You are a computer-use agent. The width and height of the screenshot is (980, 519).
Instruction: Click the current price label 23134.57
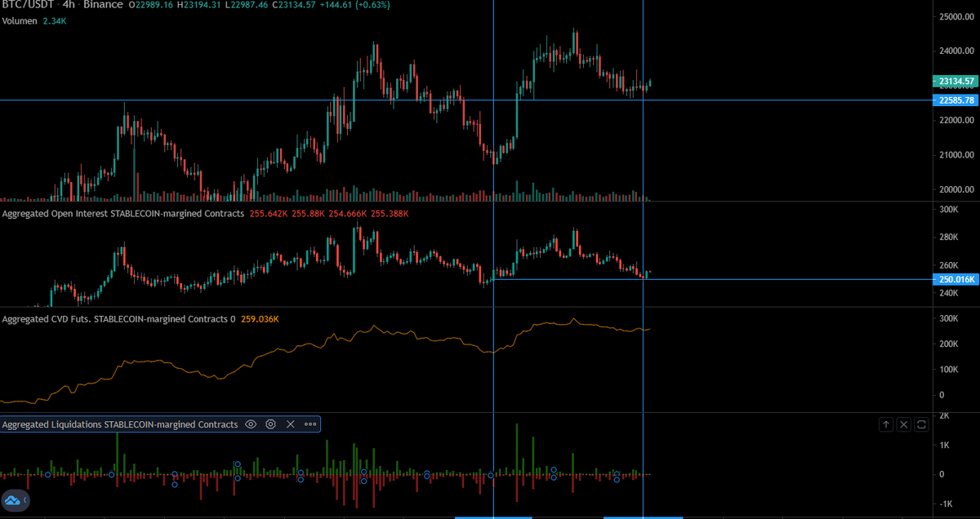[x=954, y=82]
